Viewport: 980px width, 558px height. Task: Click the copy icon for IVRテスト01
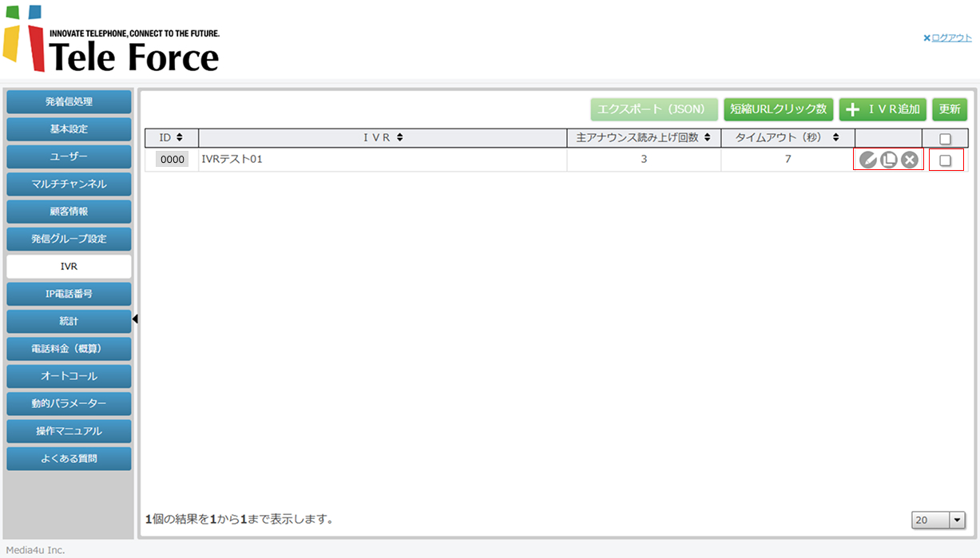(888, 160)
